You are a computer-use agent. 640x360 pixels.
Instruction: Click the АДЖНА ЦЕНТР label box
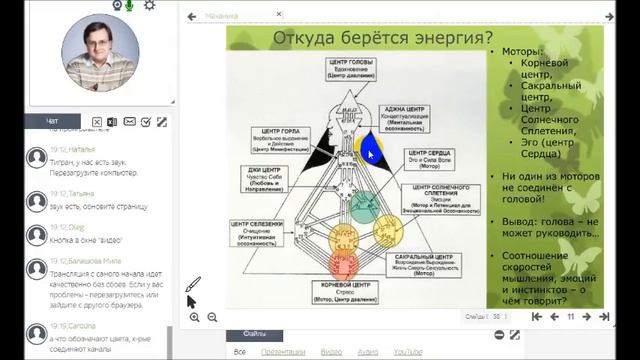404,119
